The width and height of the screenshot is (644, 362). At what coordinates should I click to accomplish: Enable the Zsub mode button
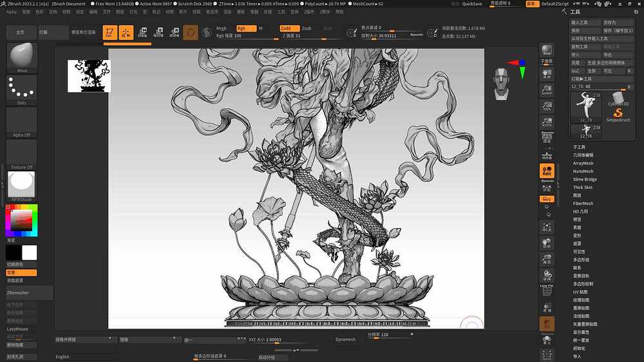(307, 28)
